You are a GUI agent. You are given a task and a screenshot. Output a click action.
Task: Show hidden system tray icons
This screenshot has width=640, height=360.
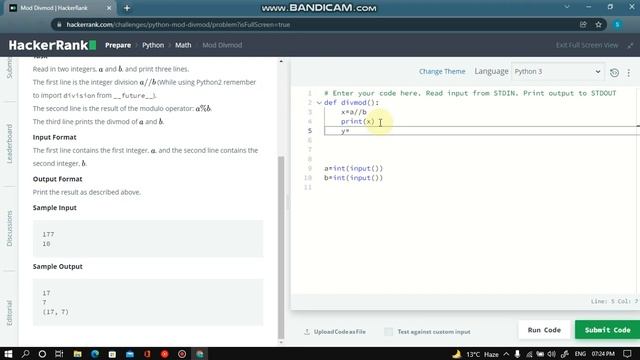506,354
